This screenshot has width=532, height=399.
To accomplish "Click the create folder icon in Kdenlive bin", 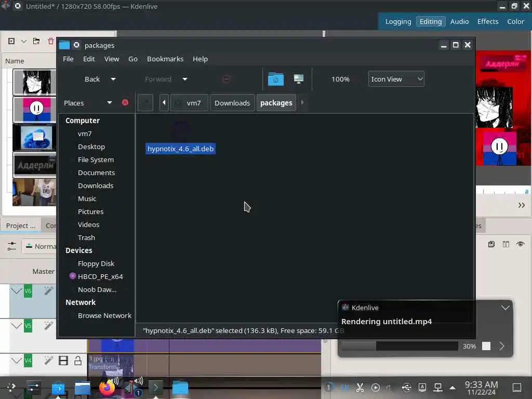I will pos(36,41).
